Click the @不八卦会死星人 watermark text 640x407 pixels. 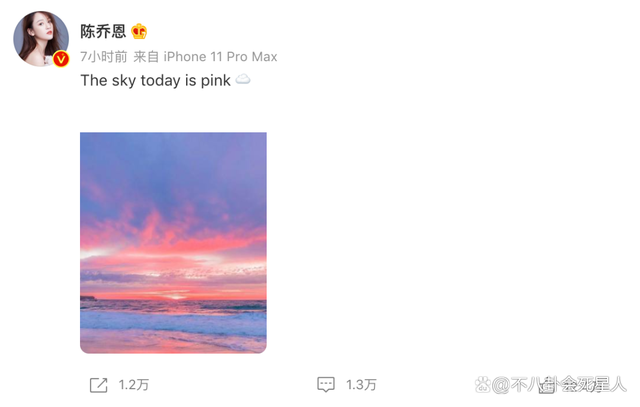pyautogui.click(x=562, y=385)
